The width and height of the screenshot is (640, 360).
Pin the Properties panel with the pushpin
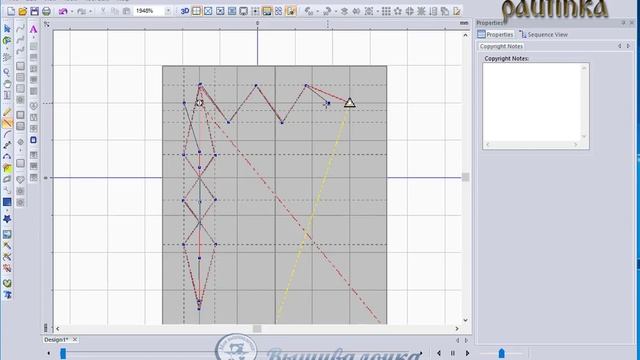tap(623, 23)
